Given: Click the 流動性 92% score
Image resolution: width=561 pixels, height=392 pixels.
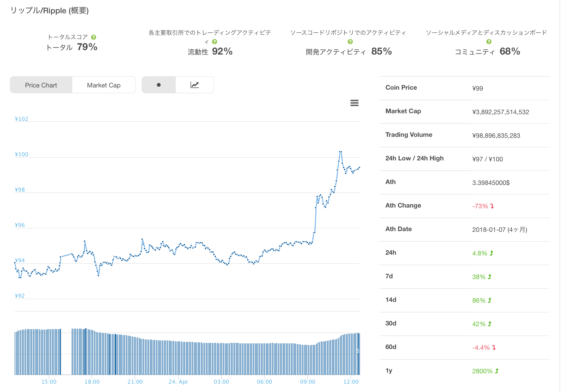Looking at the screenshot, I should 210,51.
